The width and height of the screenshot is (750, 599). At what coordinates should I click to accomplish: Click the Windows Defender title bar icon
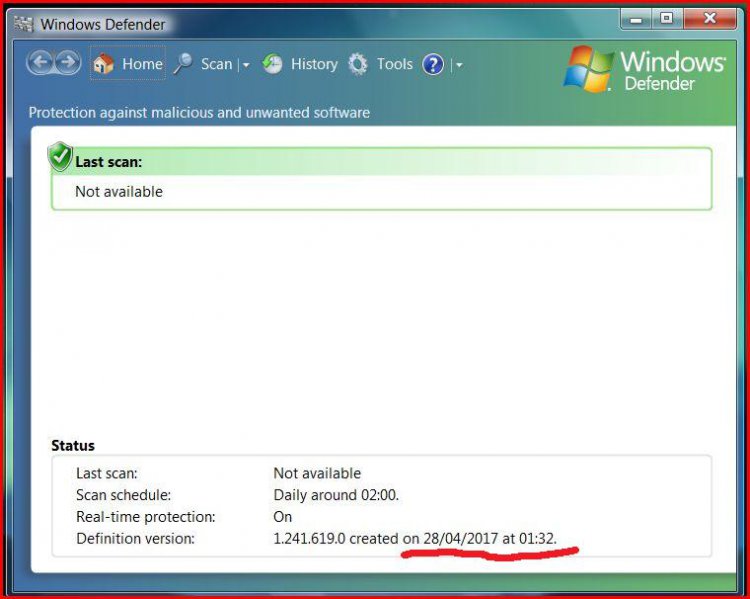click(23, 24)
